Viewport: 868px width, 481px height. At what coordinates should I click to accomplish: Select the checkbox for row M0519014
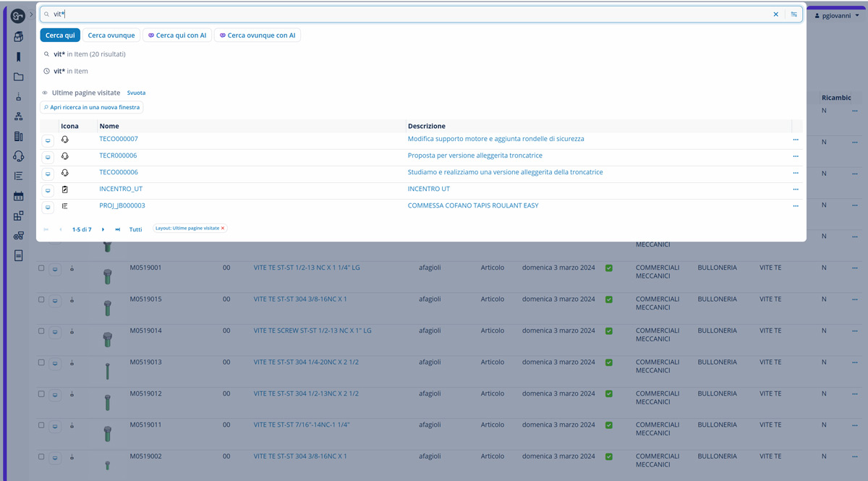click(x=41, y=331)
